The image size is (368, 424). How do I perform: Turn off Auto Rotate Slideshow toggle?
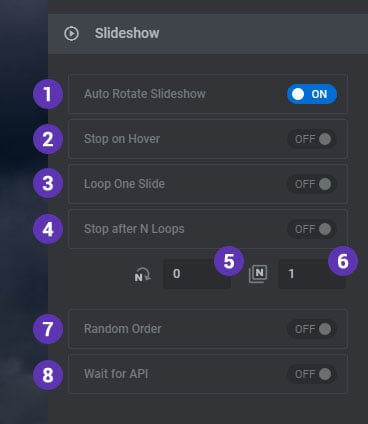(x=312, y=94)
